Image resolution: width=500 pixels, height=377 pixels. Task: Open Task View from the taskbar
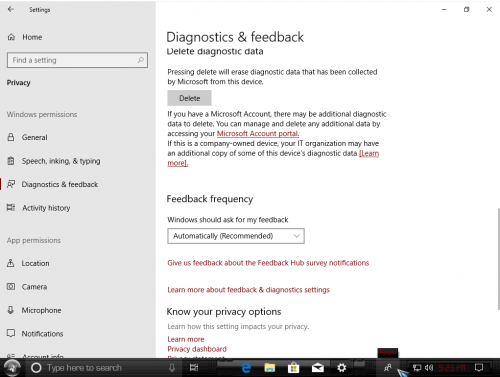pos(194,368)
